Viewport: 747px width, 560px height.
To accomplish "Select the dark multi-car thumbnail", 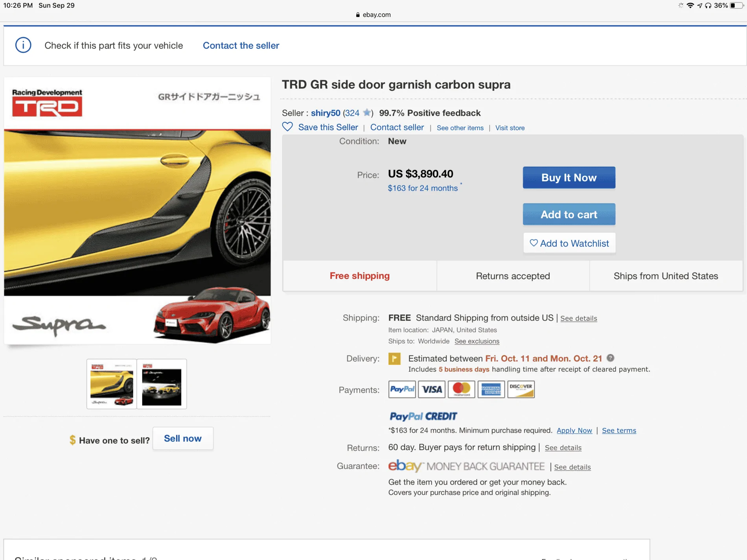I will point(162,384).
